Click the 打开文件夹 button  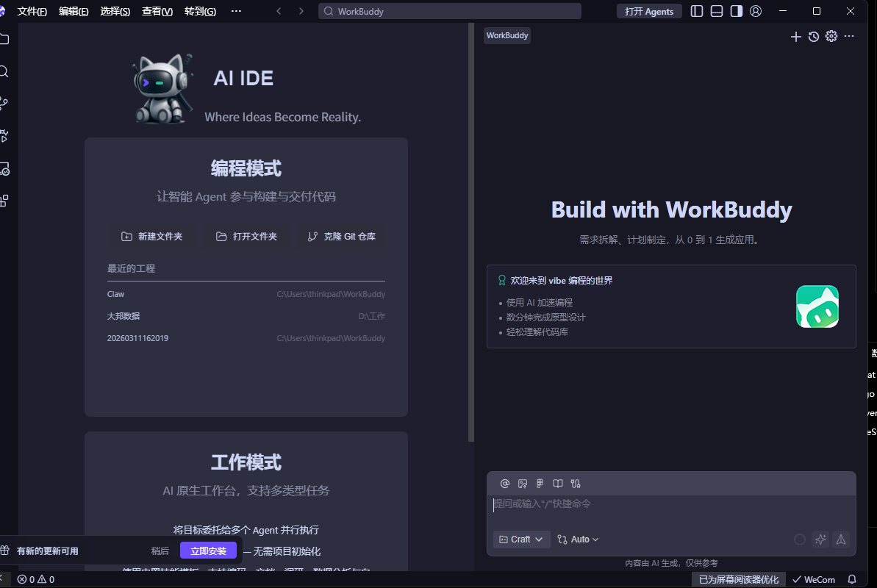pyautogui.click(x=247, y=237)
